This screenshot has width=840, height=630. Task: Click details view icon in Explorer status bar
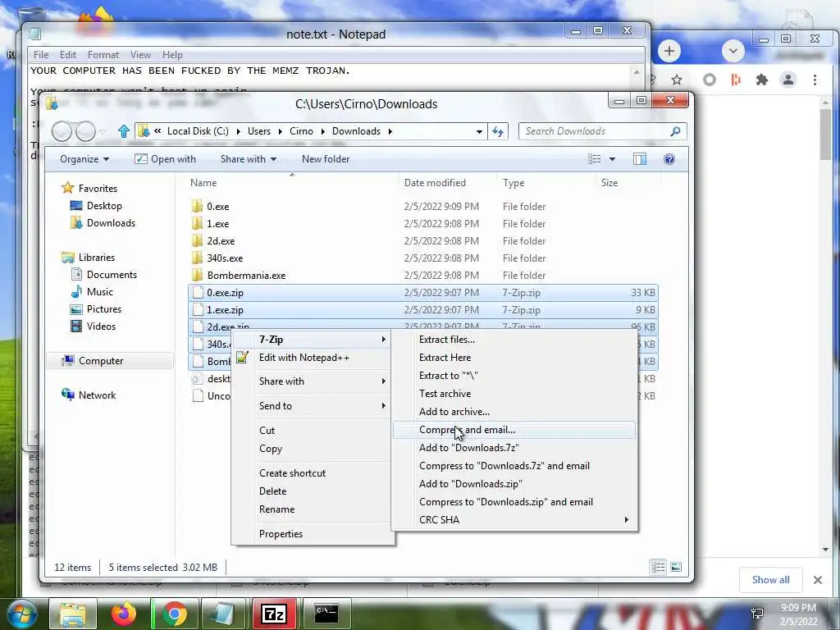659,567
